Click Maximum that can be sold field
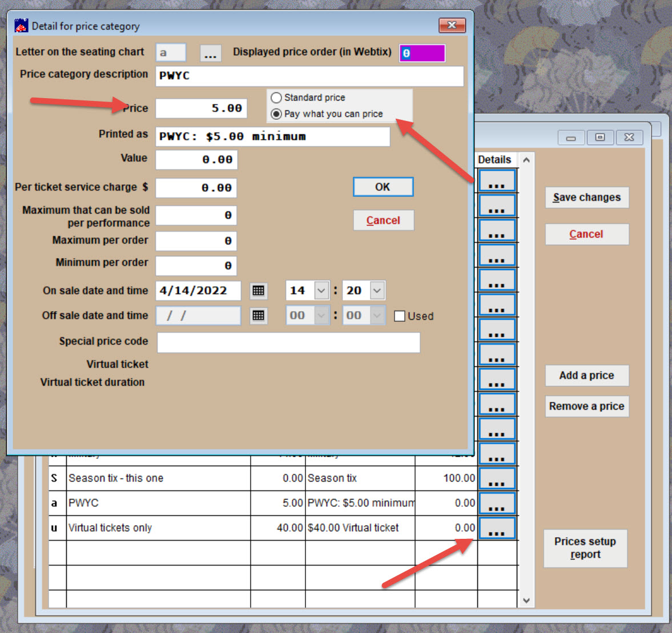672x633 pixels. click(x=196, y=215)
